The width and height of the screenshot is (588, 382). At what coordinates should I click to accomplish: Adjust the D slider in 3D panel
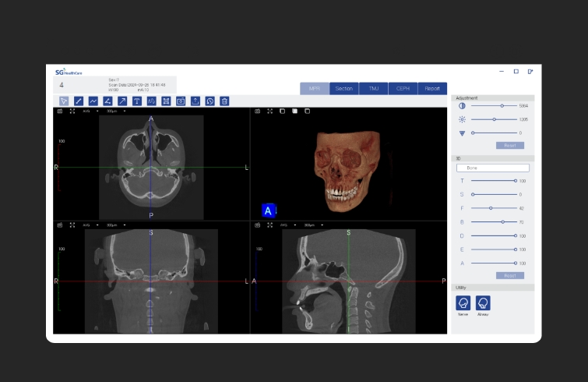tap(494, 235)
